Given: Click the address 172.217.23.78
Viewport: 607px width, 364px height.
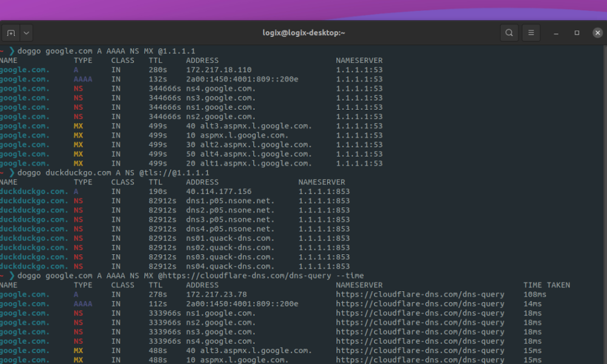Looking at the screenshot, I should click(x=217, y=294).
